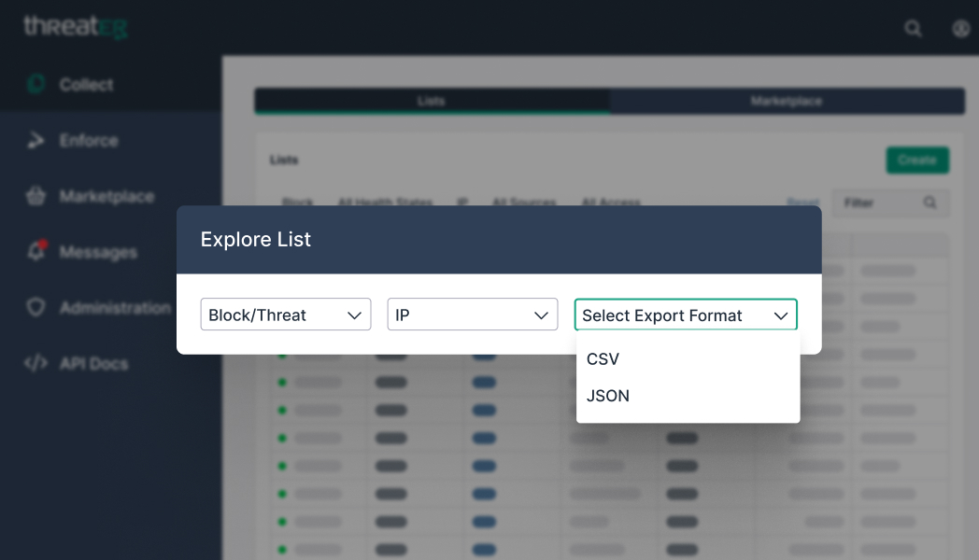
Task: Switch to the Marketplace tab
Action: 787,101
